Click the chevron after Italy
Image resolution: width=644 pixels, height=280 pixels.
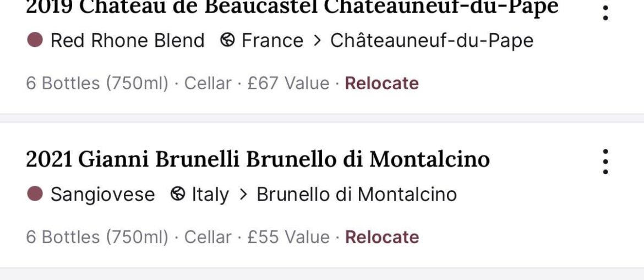(243, 195)
